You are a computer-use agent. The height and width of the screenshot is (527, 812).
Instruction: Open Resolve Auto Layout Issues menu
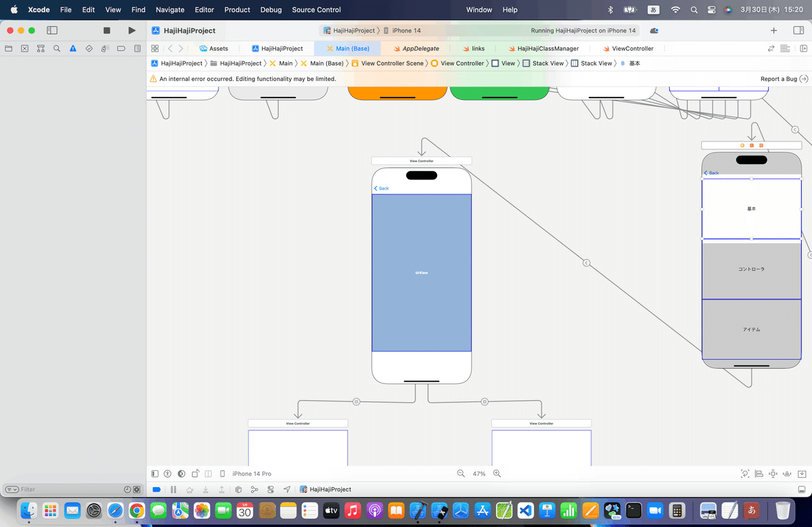788,474
